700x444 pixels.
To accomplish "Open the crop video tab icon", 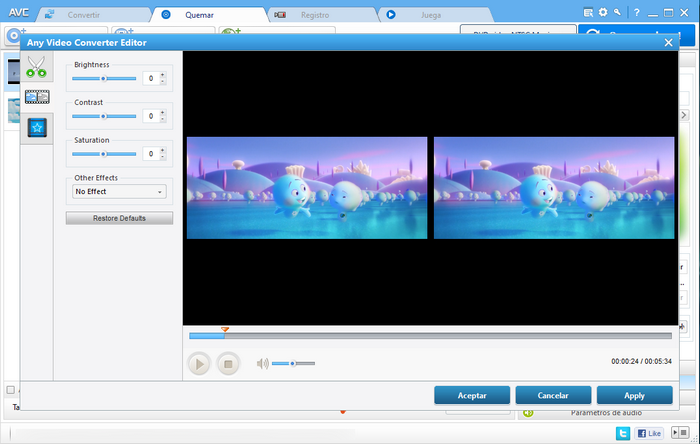I will [x=37, y=97].
